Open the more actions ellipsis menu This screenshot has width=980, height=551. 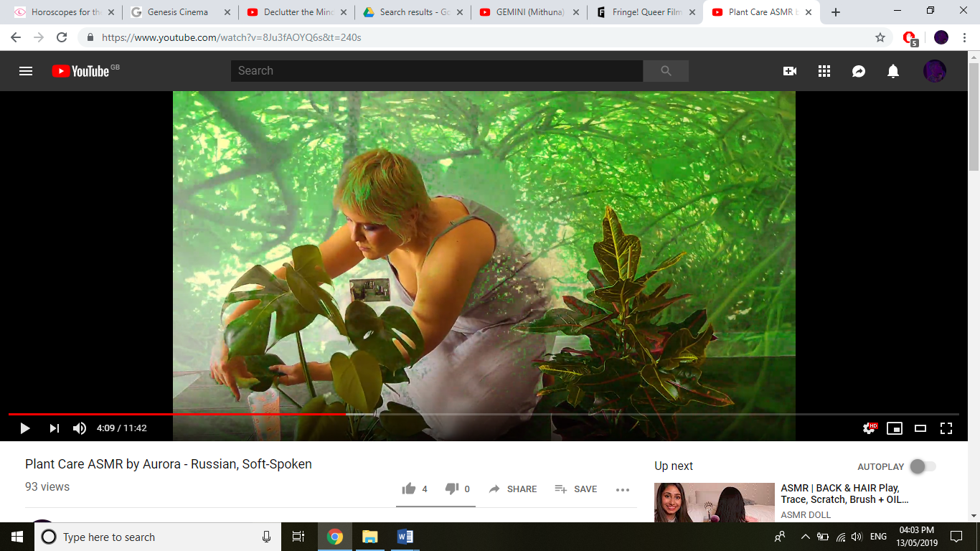[x=623, y=489]
